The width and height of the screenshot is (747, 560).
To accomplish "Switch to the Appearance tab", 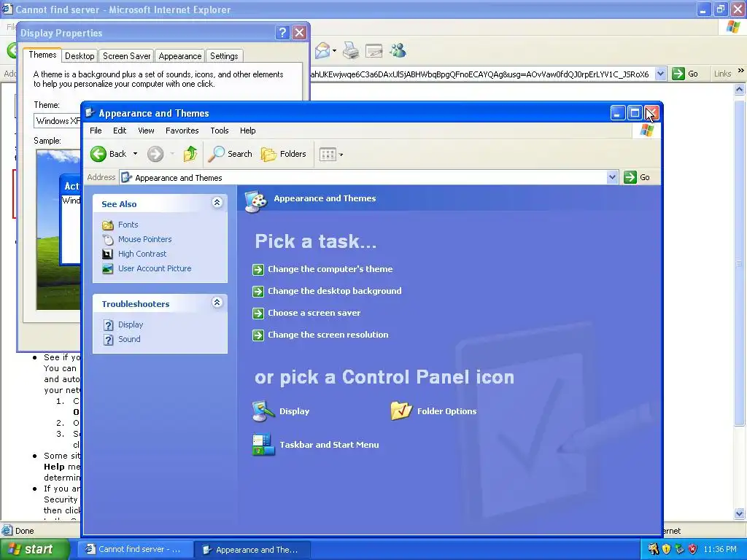I will (179, 56).
